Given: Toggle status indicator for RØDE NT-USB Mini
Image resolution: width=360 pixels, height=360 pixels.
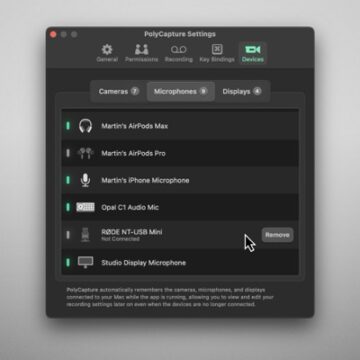Looking at the screenshot, I should (68, 235).
